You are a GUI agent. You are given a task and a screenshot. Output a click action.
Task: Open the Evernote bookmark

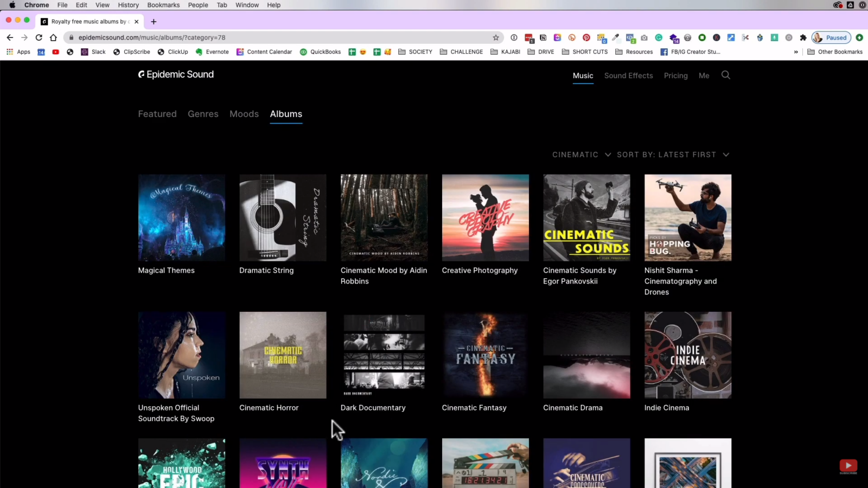(x=213, y=52)
